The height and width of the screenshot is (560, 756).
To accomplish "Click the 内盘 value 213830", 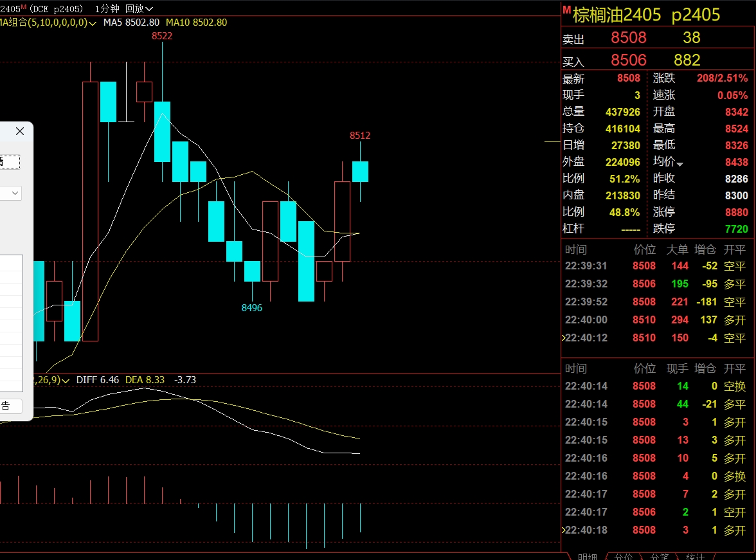I will (622, 195).
